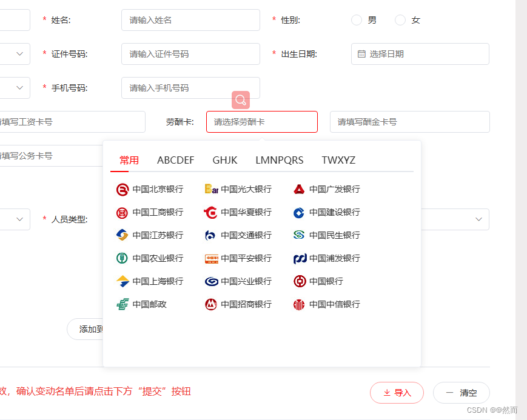
Task: Click the calendar icon in 出生日期 field
Action: click(x=361, y=54)
